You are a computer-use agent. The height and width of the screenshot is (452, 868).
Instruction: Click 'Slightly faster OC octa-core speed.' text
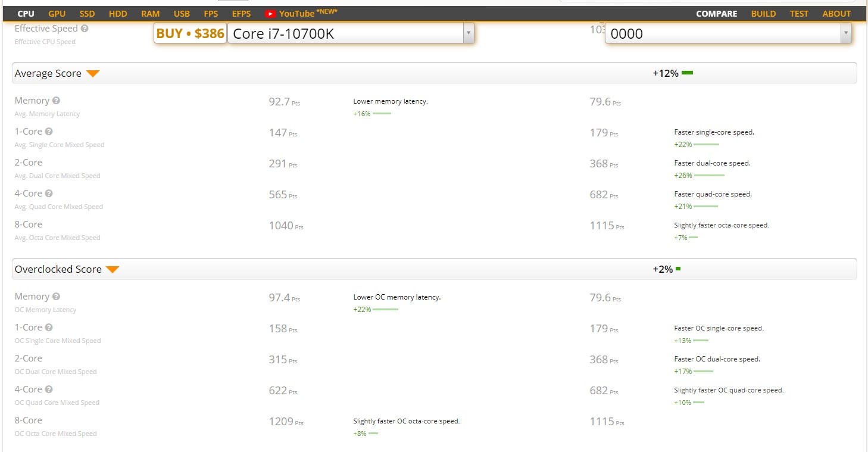406,421
